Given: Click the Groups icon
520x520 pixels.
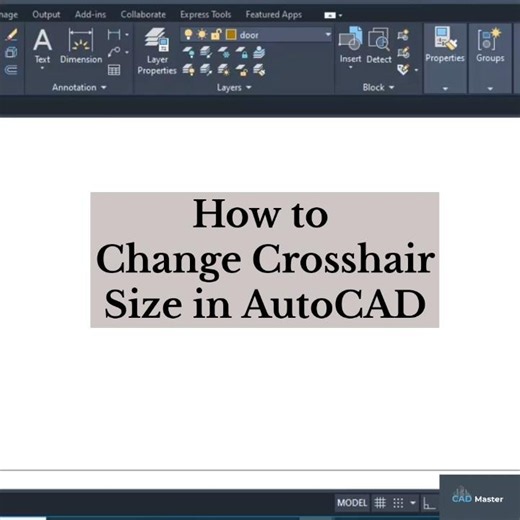Looking at the screenshot, I should (x=490, y=45).
